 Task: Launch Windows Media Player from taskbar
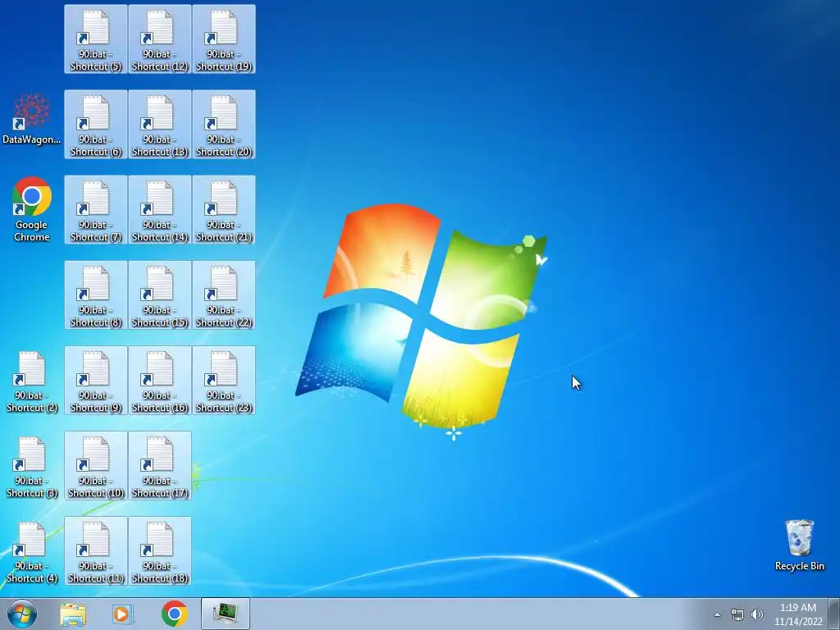pyautogui.click(x=123, y=614)
